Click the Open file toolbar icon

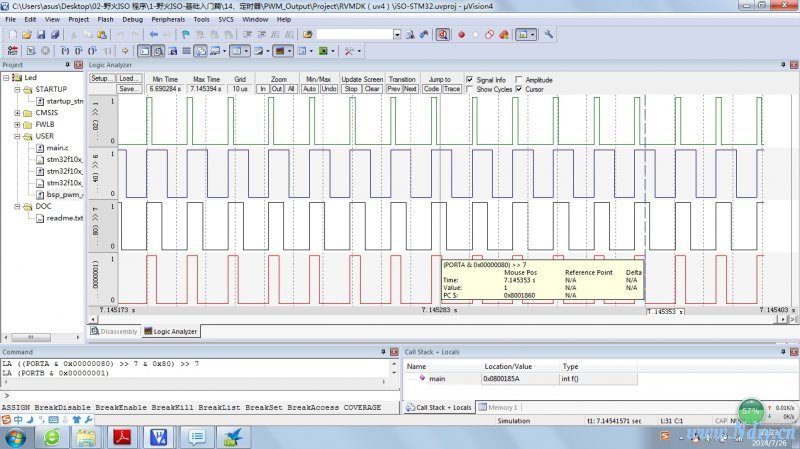27,34
